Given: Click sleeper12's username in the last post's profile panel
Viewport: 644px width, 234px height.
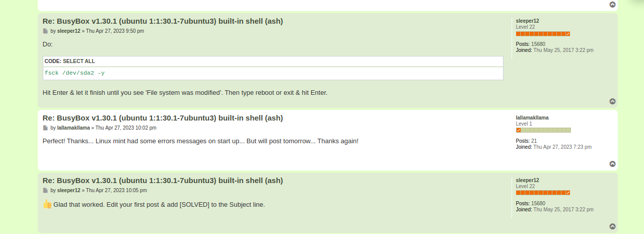Looking at the screenshot, I should (527, 181).
